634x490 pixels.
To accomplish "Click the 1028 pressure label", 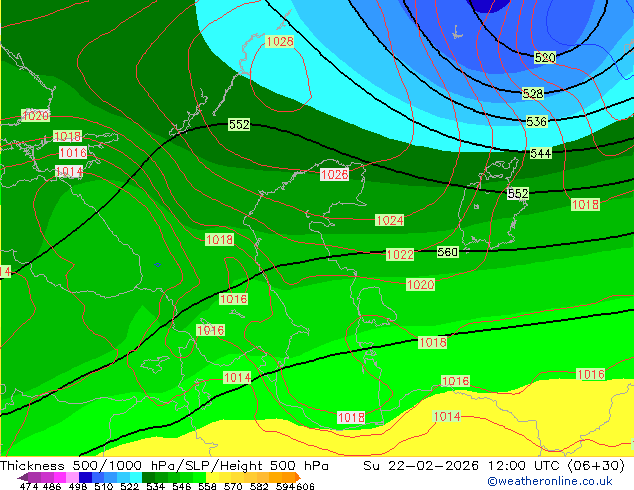I will pyautogui.click(x=279, y=41).
